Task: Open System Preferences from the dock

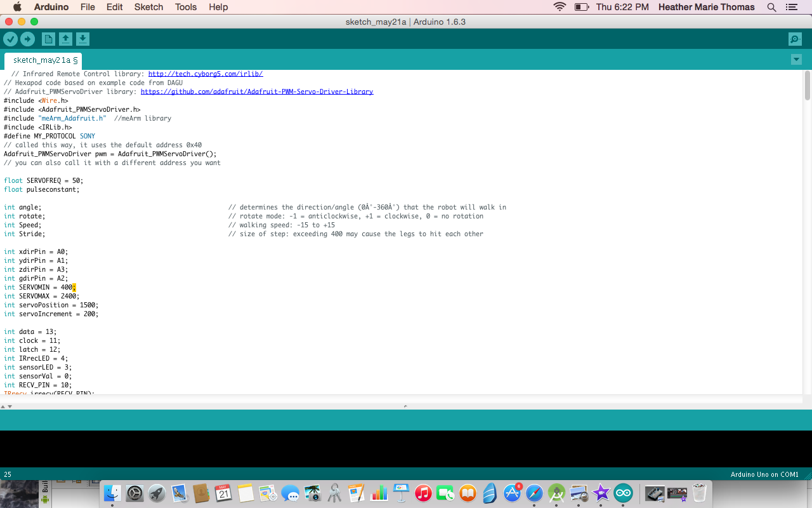Action: pos(134,493)
